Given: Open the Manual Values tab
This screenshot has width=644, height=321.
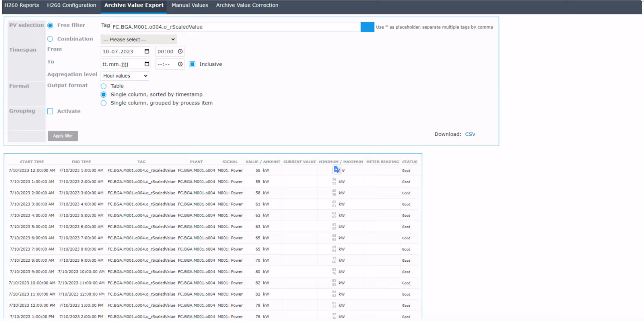Looking at the screenshot, I should tap(190, 5).
